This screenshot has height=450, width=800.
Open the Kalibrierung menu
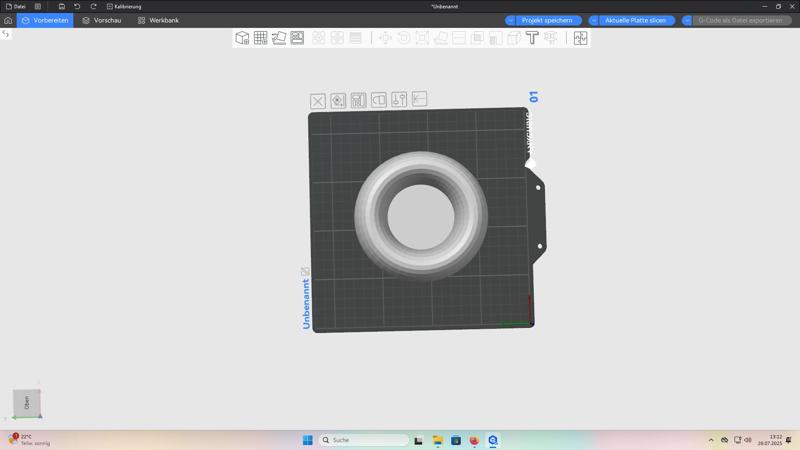pos(124,6)
